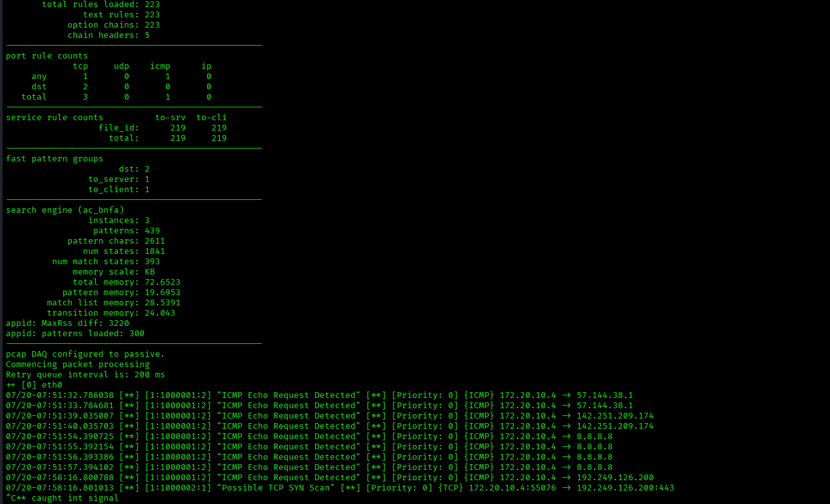830x504 pixels.
Task: Select the 'search engine (ac_bnfa)' heading
Action: (x=65, y=210)
